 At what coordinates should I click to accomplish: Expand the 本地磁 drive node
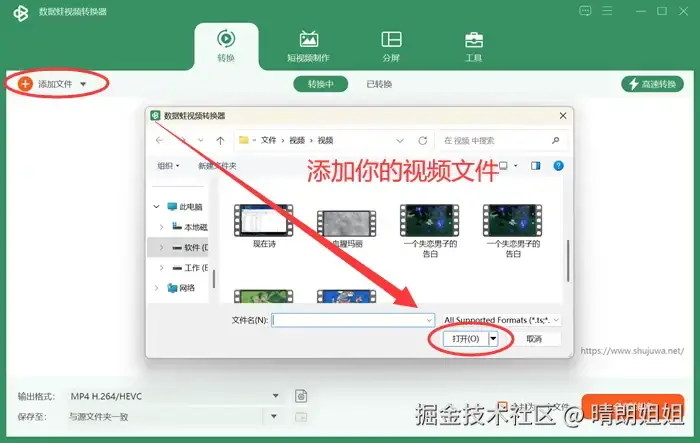pos(161,227)
